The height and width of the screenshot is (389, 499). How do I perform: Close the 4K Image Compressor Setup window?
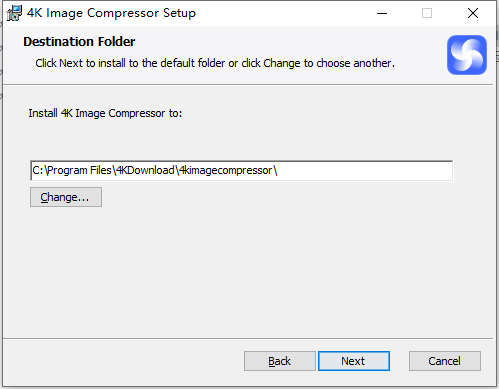473,13
